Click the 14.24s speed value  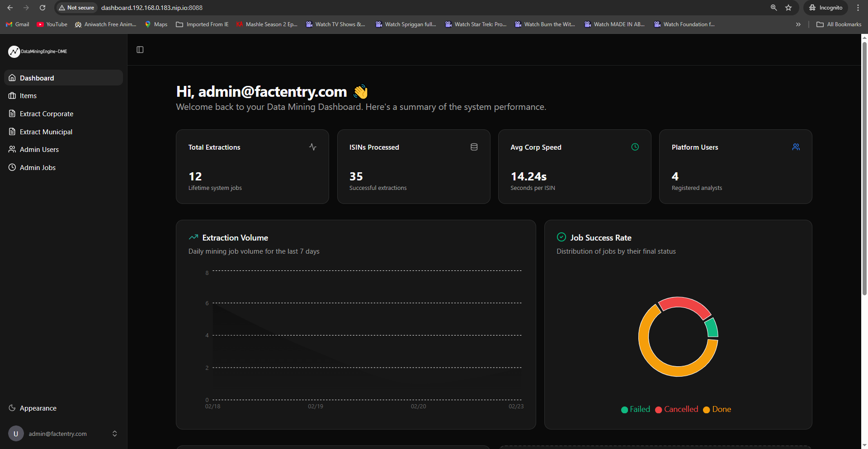click(528, 176)
